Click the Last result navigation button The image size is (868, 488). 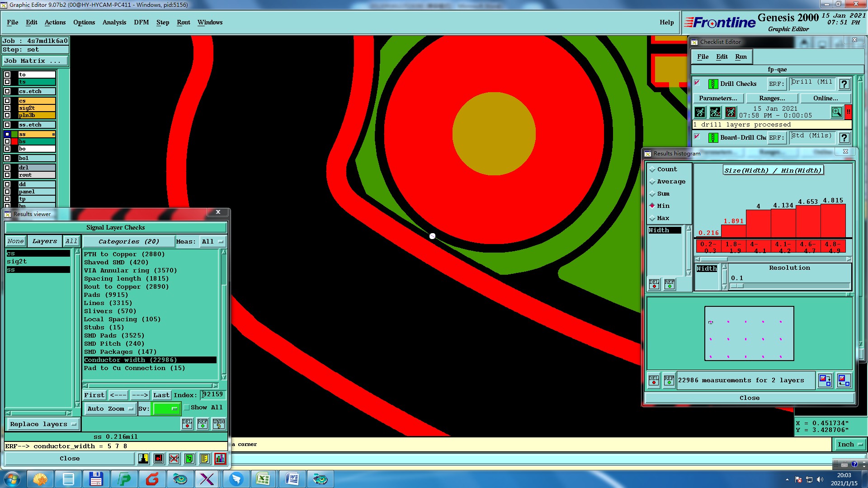tap(161, 395)
